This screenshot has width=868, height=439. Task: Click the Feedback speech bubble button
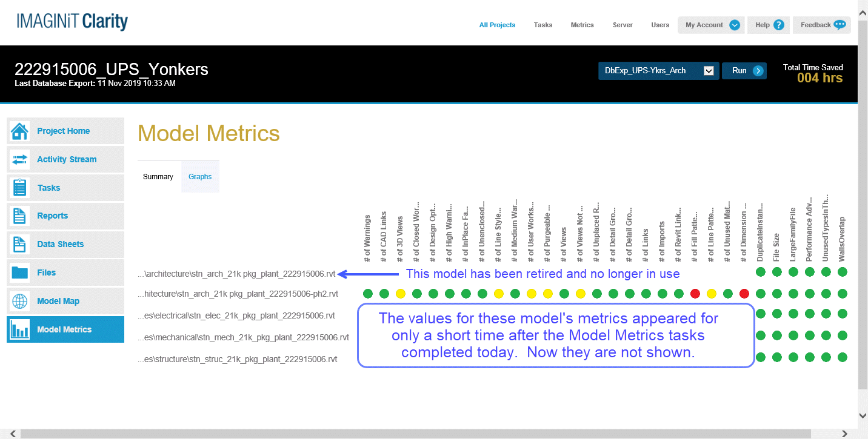point(822,25)
